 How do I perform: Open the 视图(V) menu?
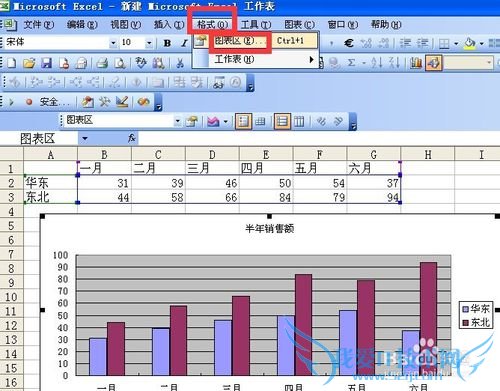click(x=126, y=24)
